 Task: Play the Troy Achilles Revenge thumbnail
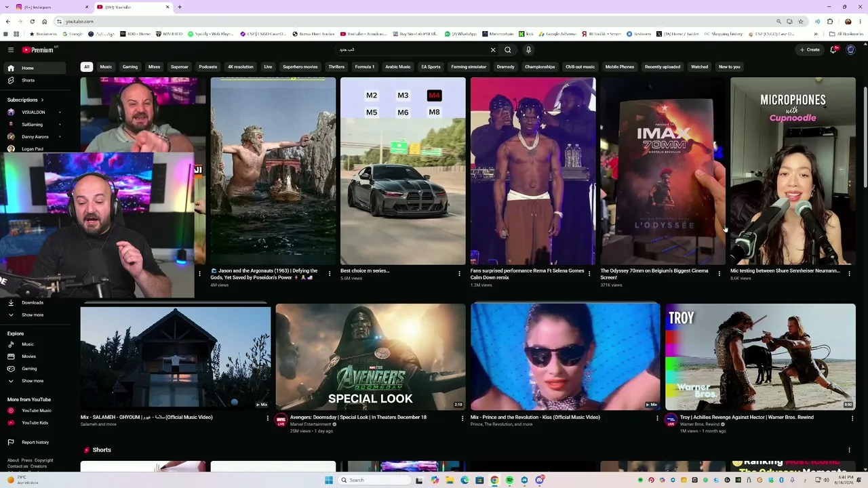(760, 357)
